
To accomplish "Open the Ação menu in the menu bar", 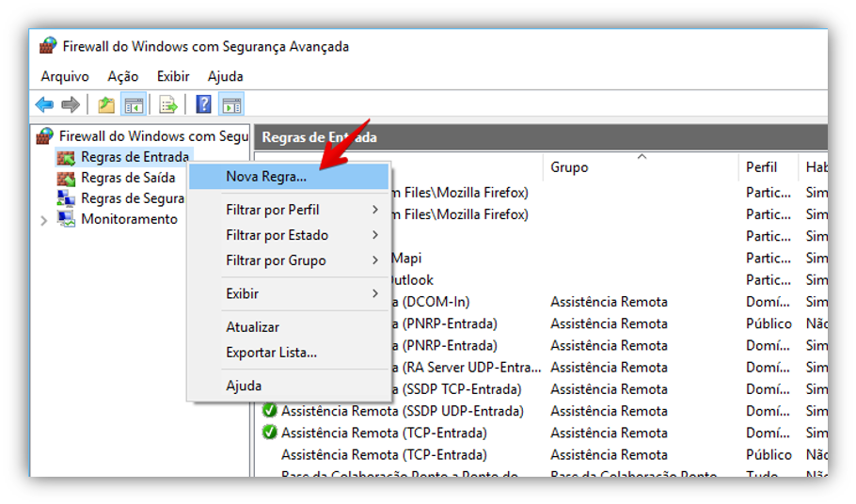I will click(123, 76).
